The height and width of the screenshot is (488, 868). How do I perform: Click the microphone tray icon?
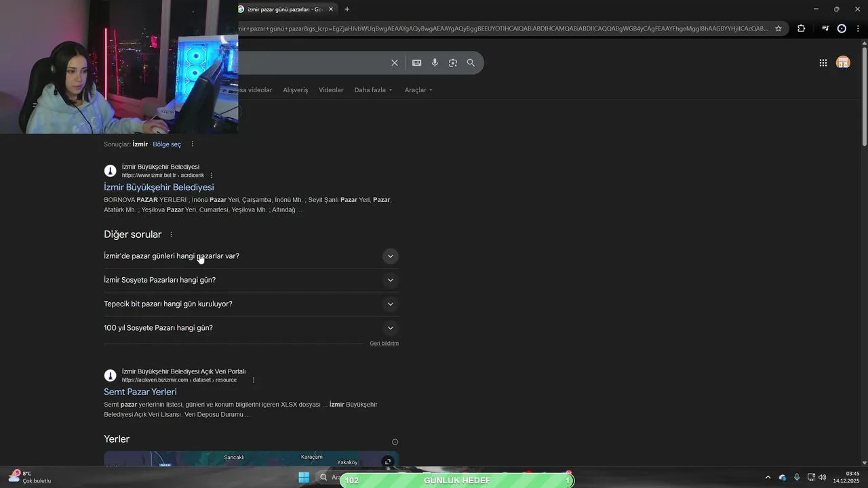[x=797, y=477]
